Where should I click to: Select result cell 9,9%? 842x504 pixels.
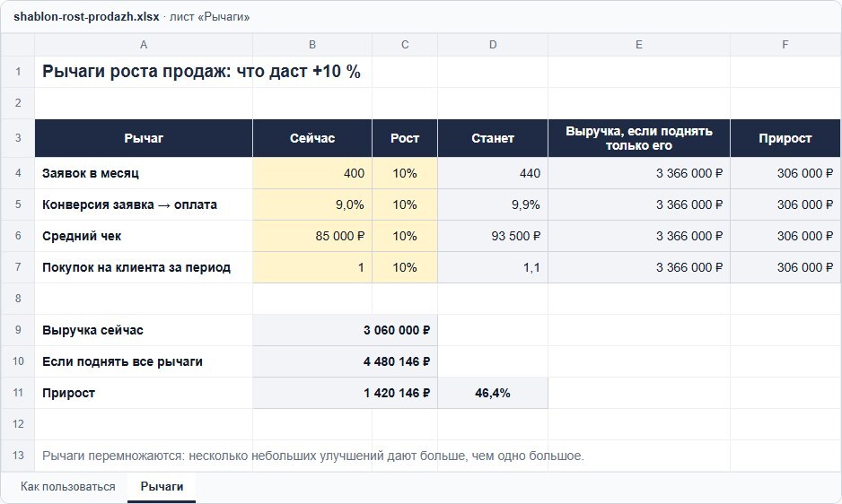pos(493,204)
